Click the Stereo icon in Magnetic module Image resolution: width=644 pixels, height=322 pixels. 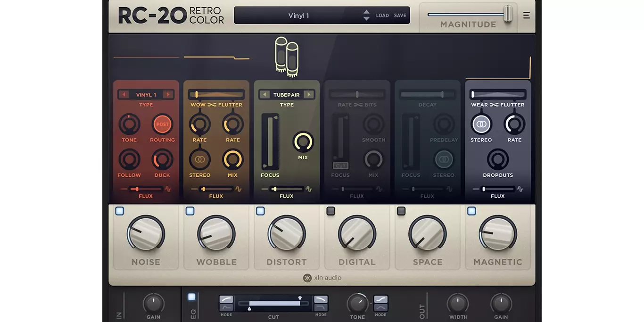click(481, 124)
